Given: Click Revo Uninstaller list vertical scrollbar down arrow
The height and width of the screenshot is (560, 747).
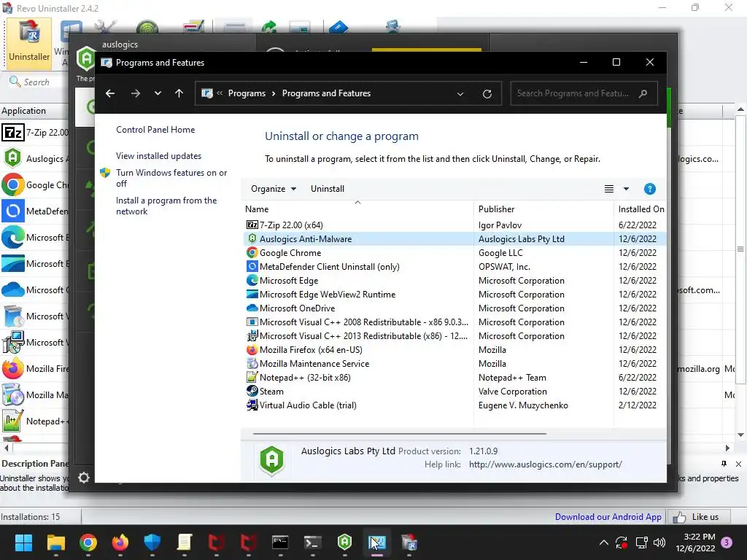Looking at the screenshot, I should [x=740, y=435].
